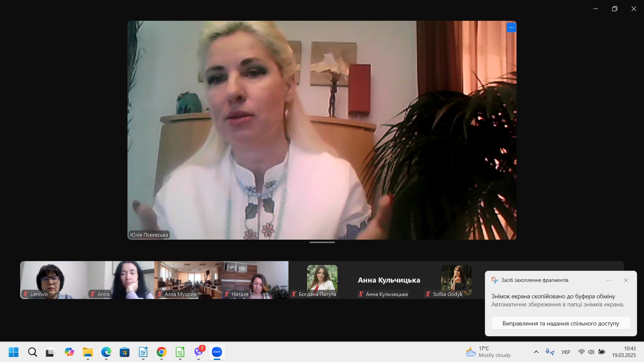The height and width of the screenshot is (362, 644).
Task: Open LibreOffice Calc from the taskbar
Action: click(x=180, y=352)
